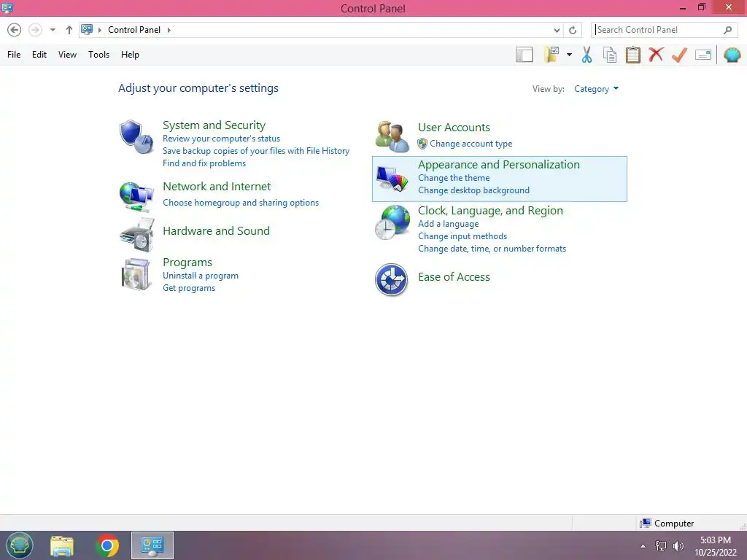The image size is (747, 560).
Task: Click Uninstall a program
Action: tap(200, 276)
